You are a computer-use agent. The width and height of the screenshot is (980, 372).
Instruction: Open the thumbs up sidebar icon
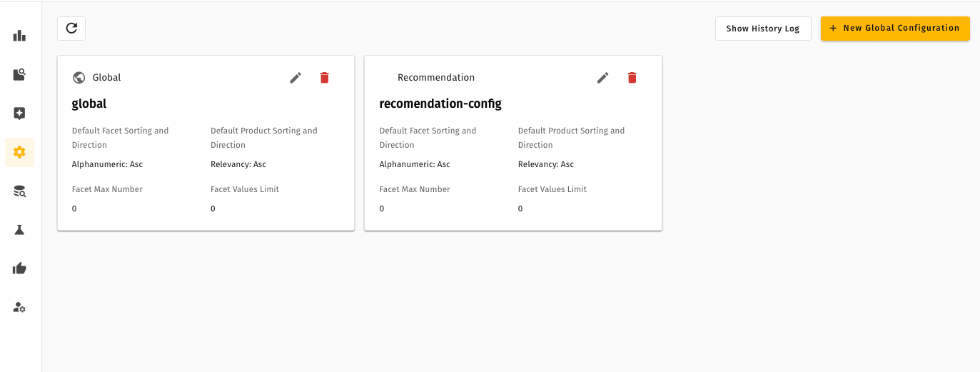(19, 268)
